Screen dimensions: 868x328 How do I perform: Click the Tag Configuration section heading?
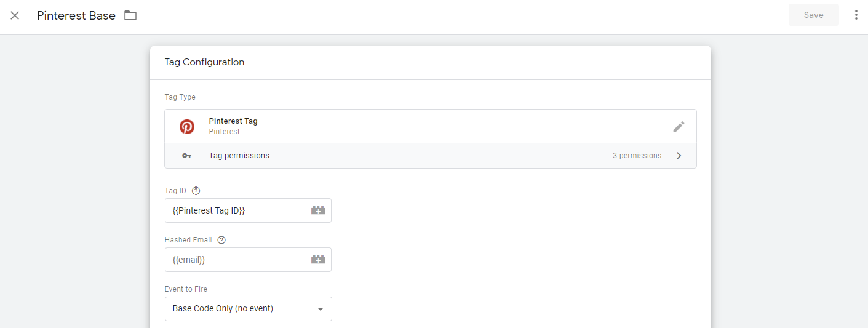click(x=204, y=62)
